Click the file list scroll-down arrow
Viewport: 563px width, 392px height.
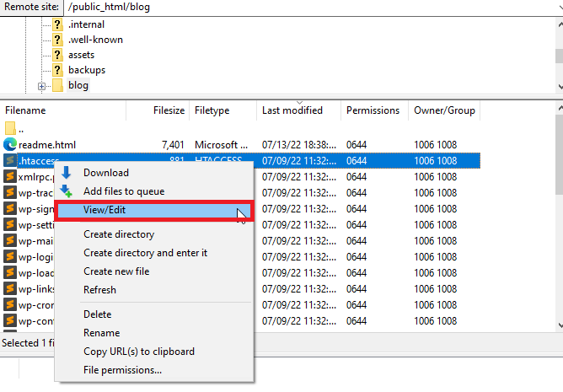coord(560,325)
